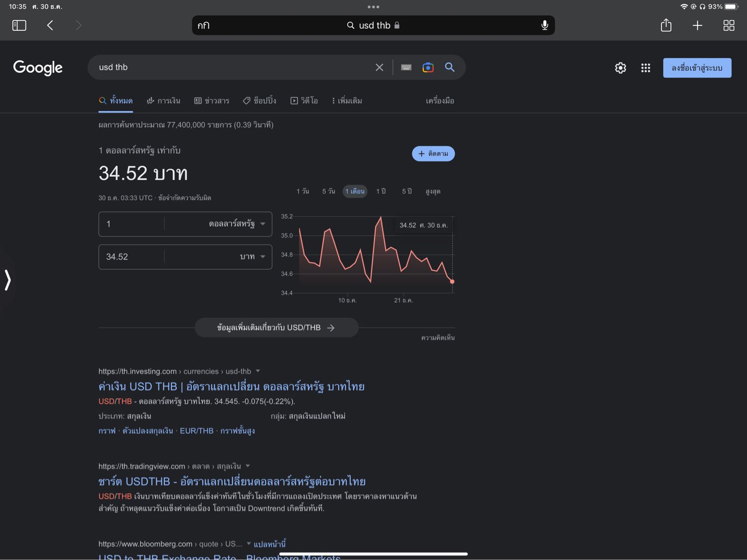Screen dimensions: 747x560
Task: Sign in with the blue ลงชื่อเข้าสู่ระบบ button
Action: [697, 68]
